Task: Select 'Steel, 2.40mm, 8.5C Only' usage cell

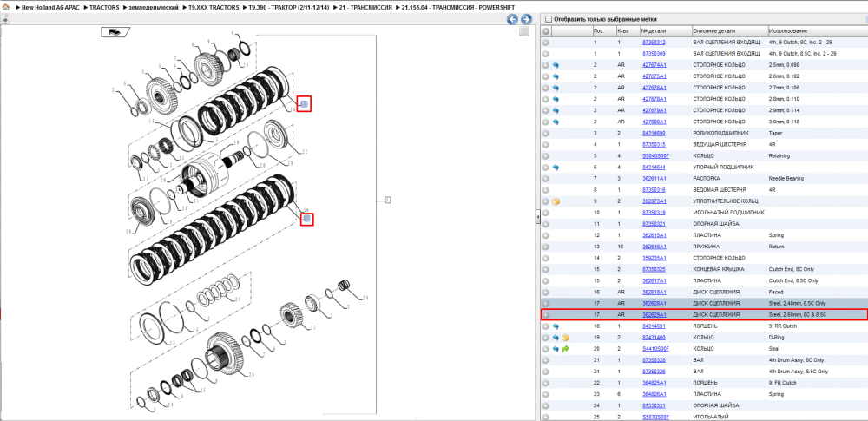Action: coord(797,304)
